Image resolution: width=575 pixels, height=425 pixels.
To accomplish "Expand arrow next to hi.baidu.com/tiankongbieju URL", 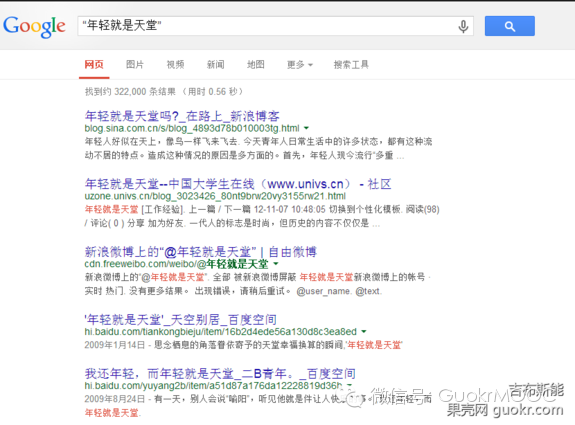I will click(x=364, y=331).
